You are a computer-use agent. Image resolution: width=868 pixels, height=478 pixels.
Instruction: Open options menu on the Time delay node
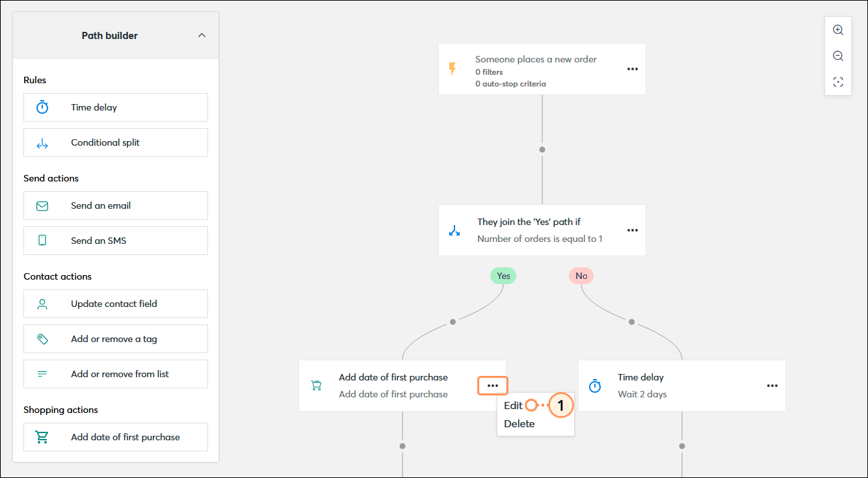[x=772, y=385]
